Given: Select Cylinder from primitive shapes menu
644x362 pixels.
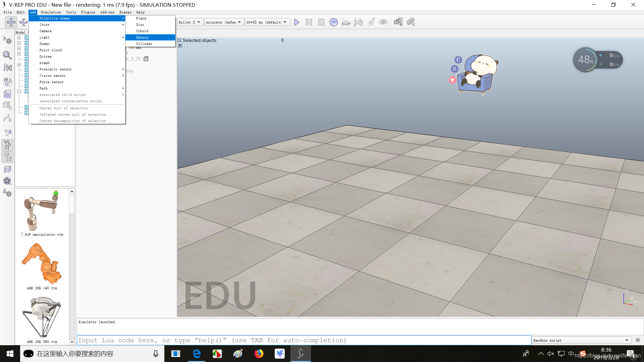Looking at the screenshot, I should [x=144, y=44].
